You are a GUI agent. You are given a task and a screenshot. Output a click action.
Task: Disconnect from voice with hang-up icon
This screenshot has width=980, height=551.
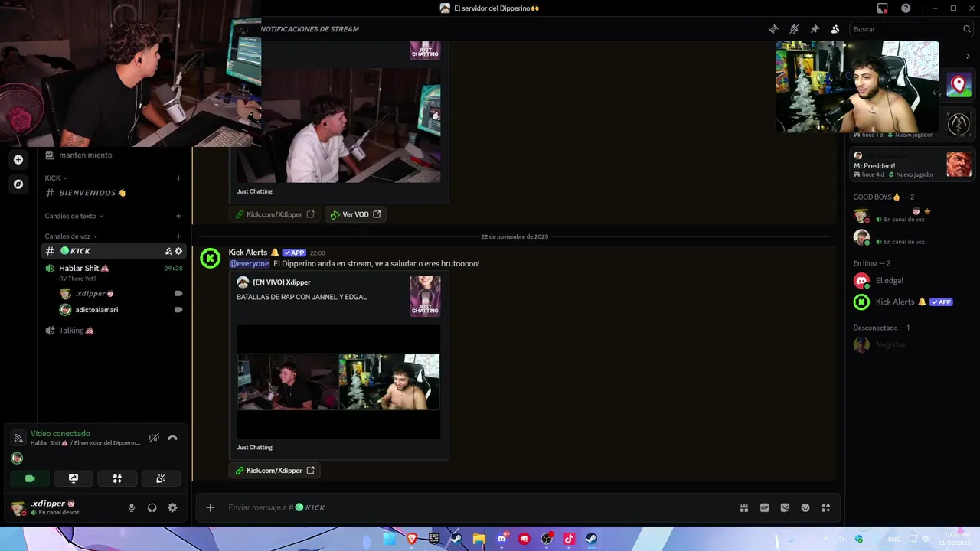(172, 438)
